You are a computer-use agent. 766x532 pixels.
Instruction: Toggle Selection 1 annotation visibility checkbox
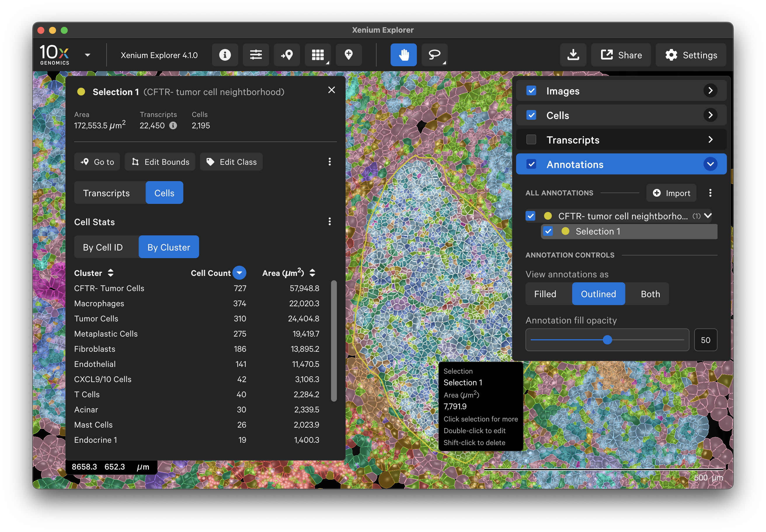point(548,231)
